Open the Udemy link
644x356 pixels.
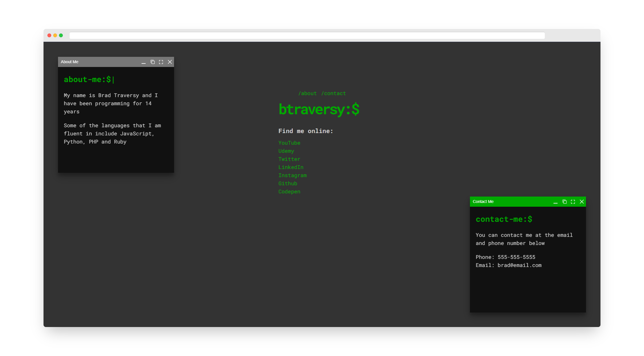click(x=286, y=151)
